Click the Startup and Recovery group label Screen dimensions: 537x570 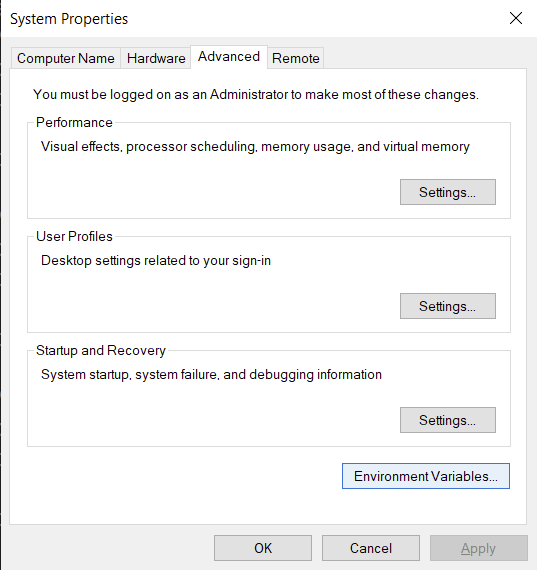tap(101, 350)
